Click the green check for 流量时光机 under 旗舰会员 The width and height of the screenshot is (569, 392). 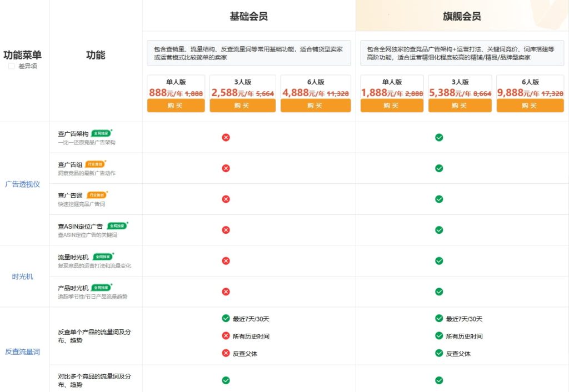click(438, 260)
